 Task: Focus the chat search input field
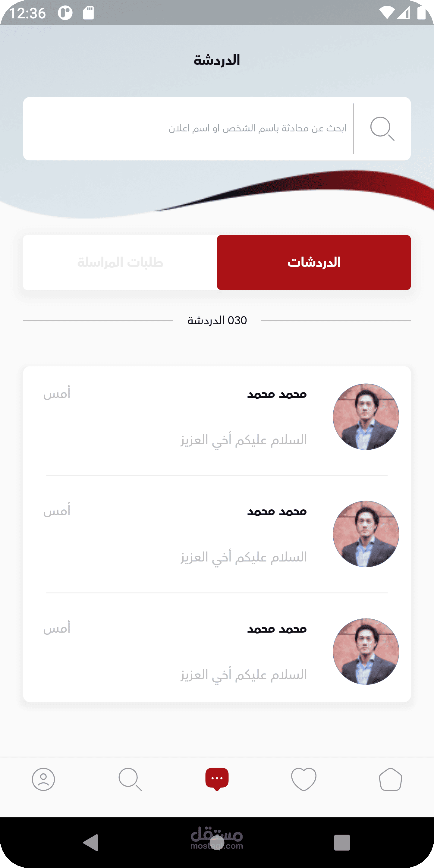[188, 129]
